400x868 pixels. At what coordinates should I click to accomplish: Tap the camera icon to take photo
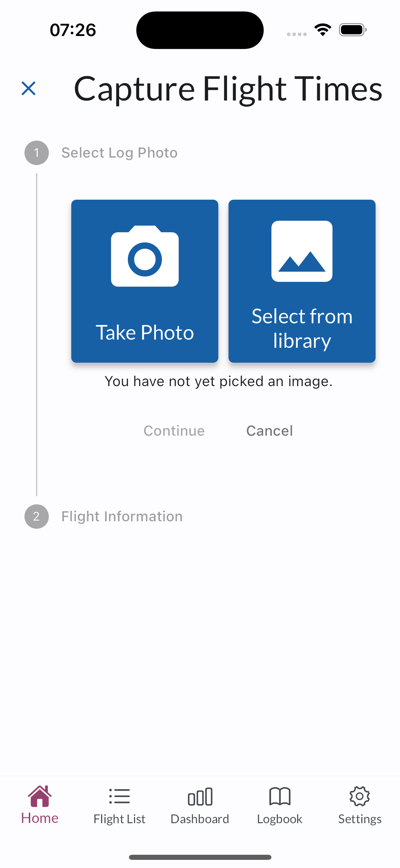(145, 256)
